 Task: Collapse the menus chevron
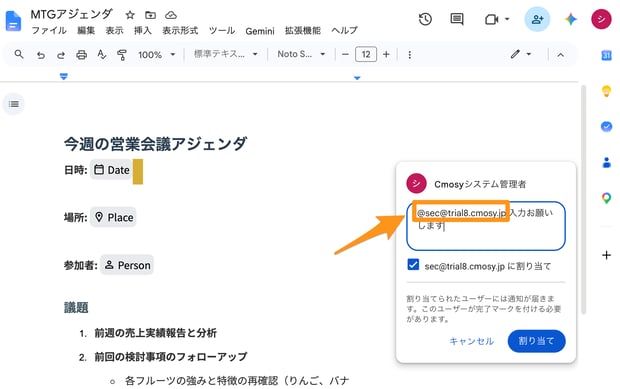tap(560, 55)
